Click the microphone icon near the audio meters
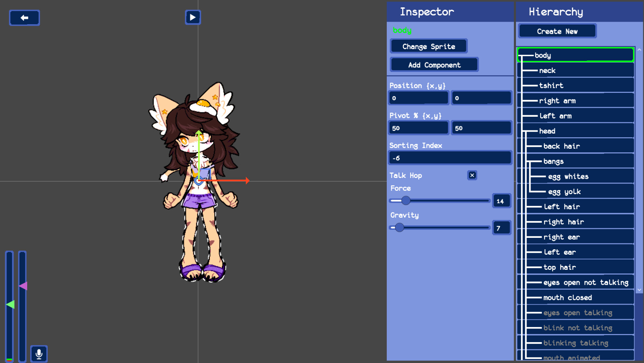 (39, 353)
